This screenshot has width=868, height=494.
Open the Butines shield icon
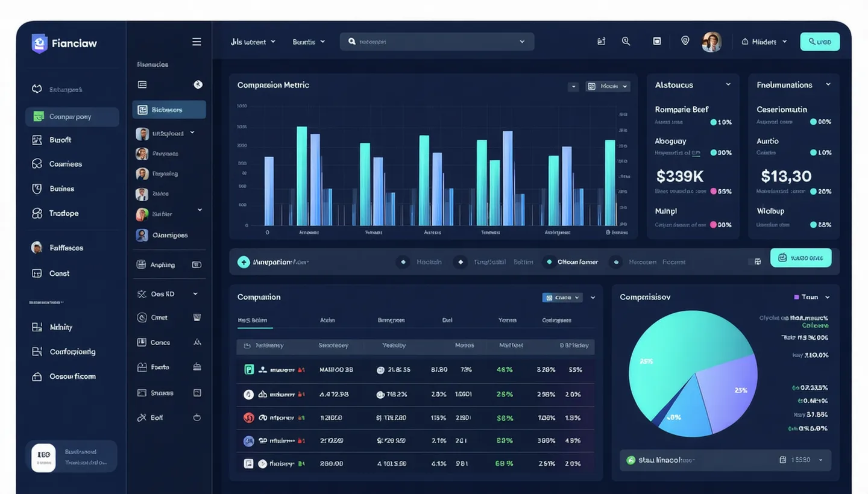click(x=37, y=189)
